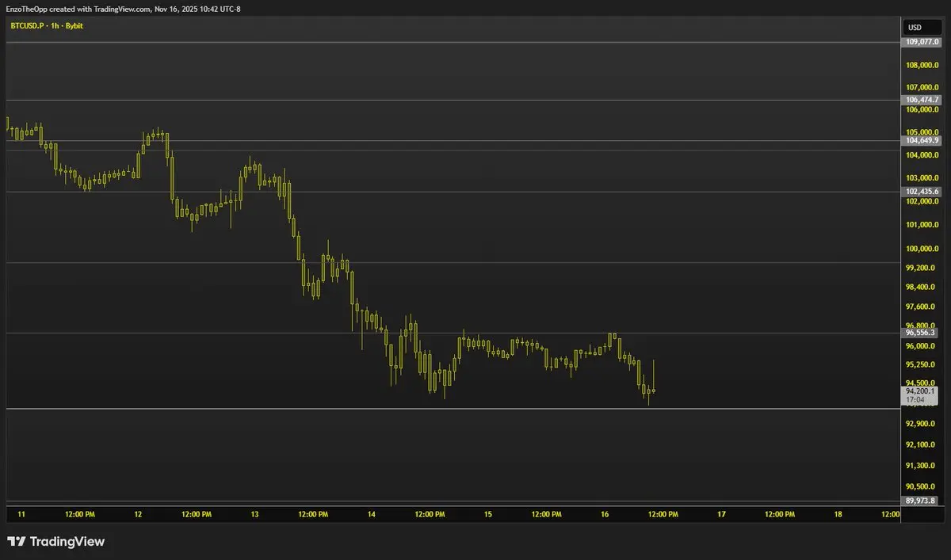
Task: Click the TradingView wordmark text
Action: tap(67, 542)
